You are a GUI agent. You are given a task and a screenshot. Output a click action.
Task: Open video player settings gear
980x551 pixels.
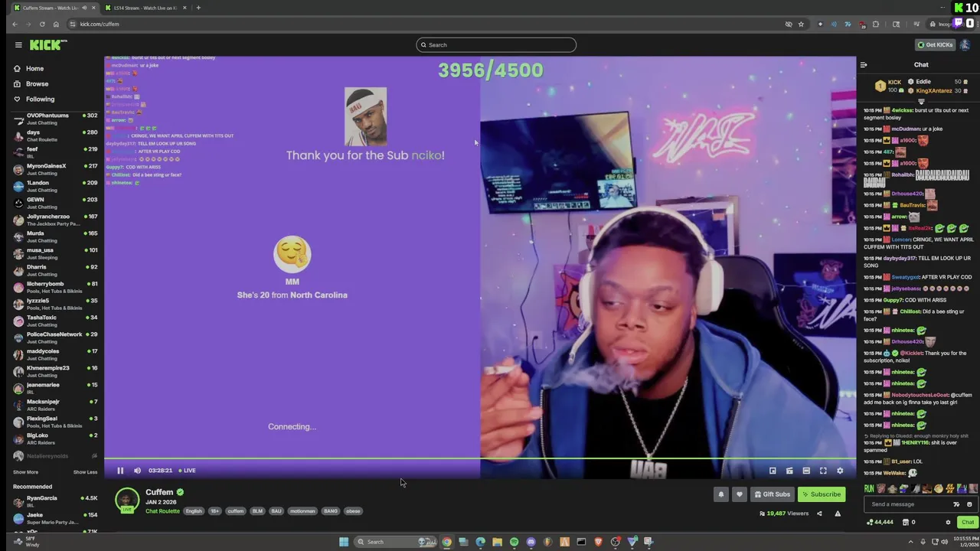tap(840, 471)
